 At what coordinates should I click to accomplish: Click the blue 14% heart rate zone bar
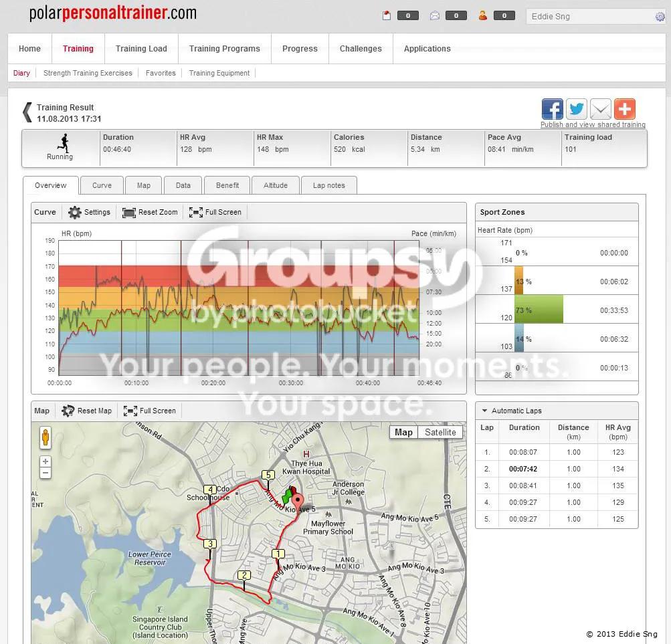coord(519,338)
